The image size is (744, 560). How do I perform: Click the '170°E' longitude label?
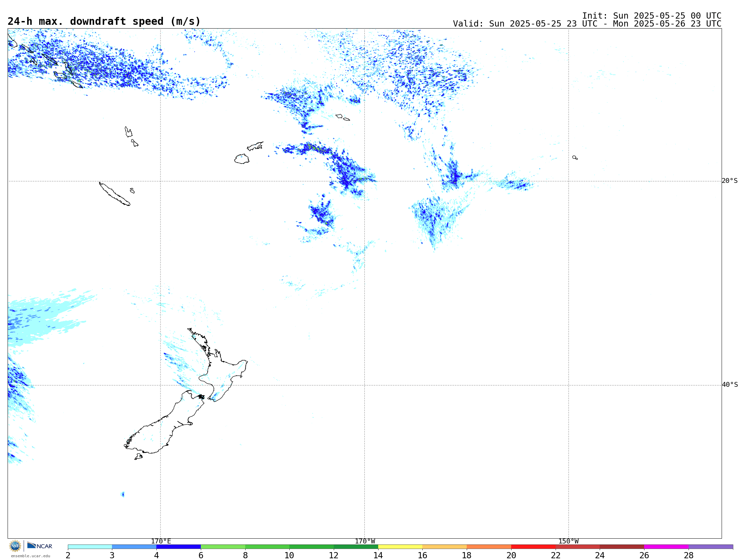tap(161, 541)
